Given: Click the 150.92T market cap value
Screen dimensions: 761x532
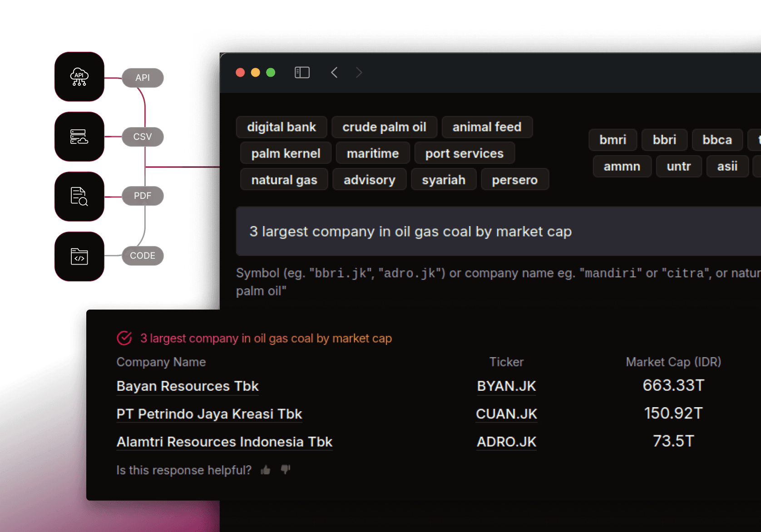Looking at the screenshot, I should [673, 413].
